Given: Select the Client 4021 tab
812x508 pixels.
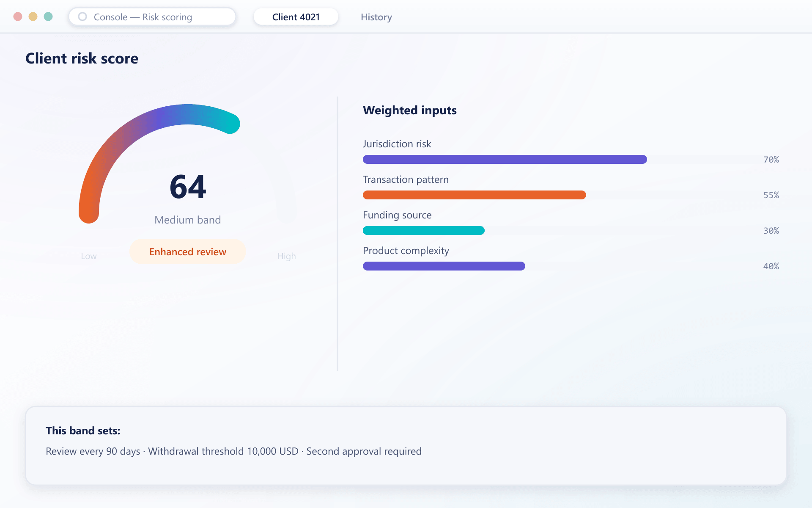Looking at the screenshot, I should pyautogui.click(x=296, y=17).
